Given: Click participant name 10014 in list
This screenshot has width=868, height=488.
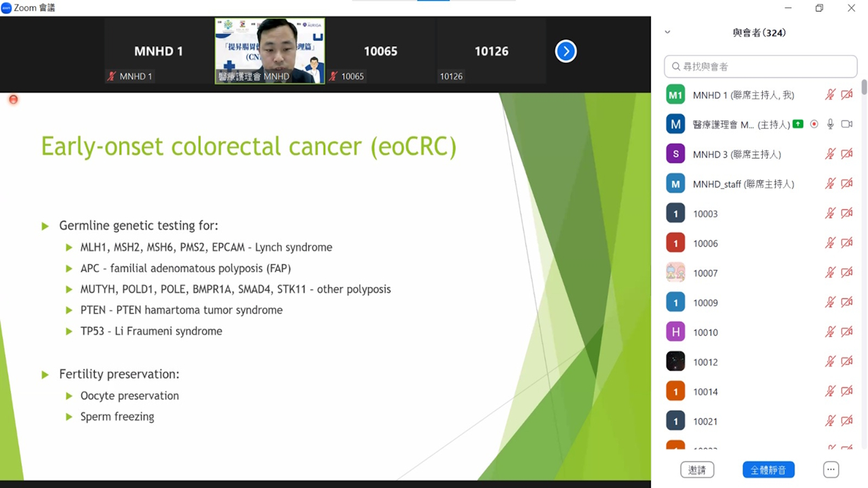Looking at the screenshot, I should (705, 392).
